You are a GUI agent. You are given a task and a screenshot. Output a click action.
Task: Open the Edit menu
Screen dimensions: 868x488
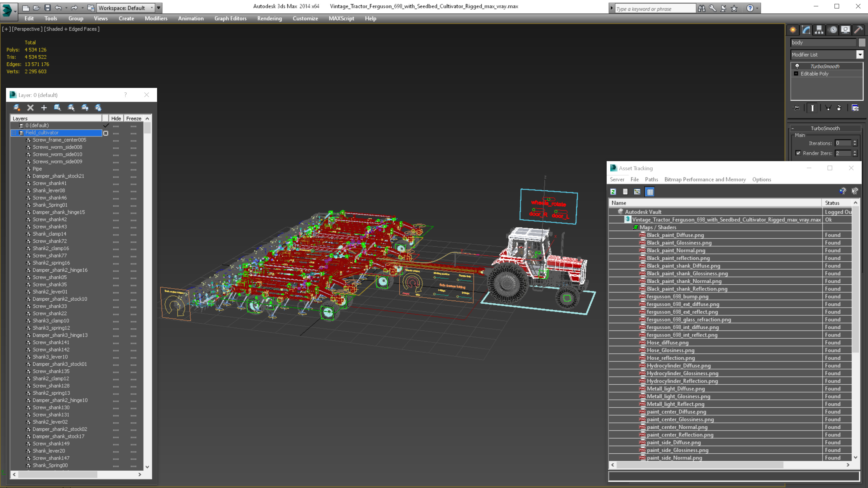tap(29, 18)
